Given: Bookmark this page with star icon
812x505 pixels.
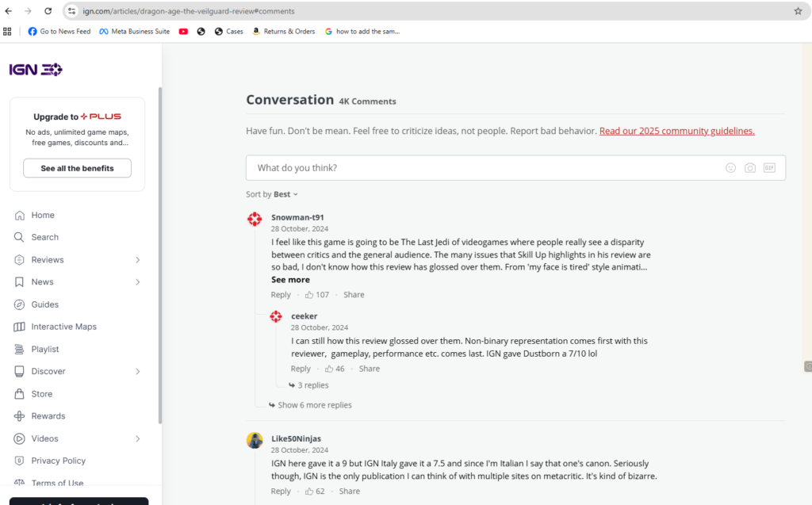Looking at the screenshot, I should 798,11.
